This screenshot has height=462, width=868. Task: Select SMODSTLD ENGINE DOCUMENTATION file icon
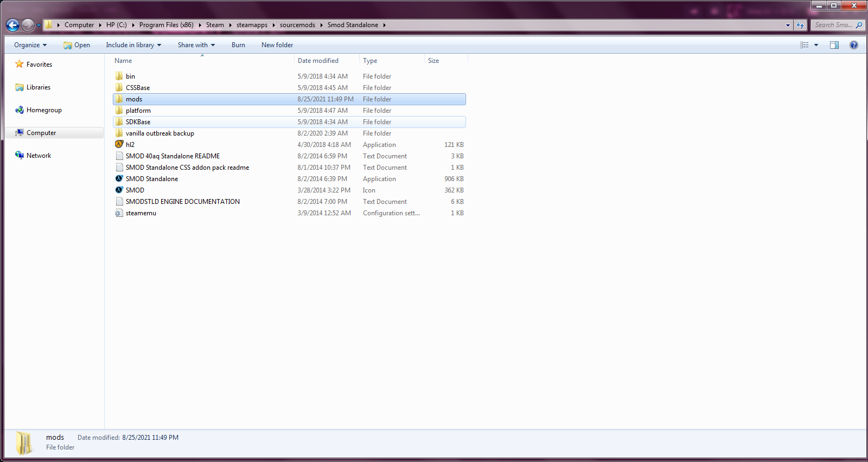pos(119,202)
